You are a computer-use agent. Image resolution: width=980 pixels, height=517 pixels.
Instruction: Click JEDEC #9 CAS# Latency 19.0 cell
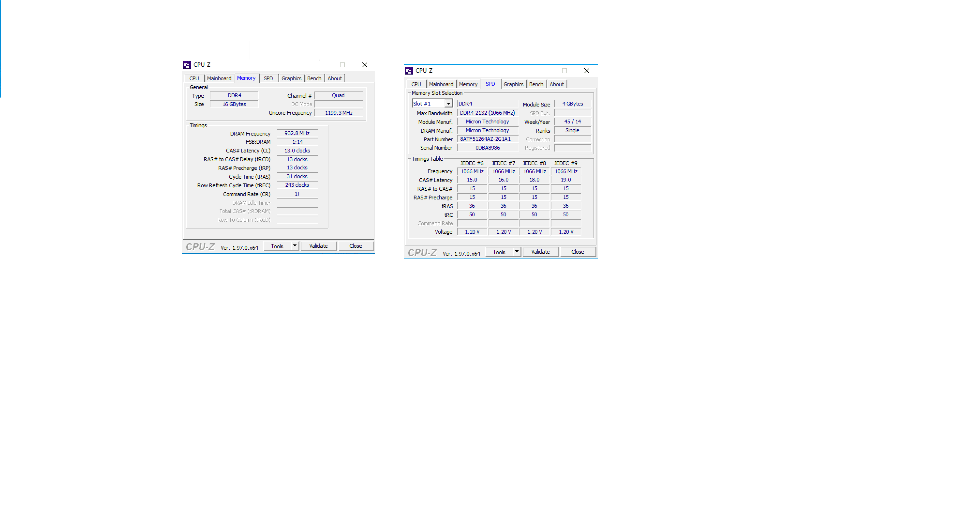click(x=566, y=180)
